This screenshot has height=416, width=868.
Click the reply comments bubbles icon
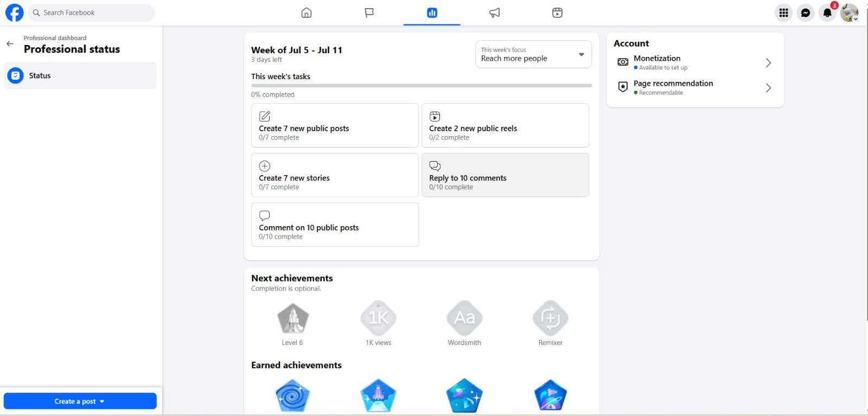point(435,166)
